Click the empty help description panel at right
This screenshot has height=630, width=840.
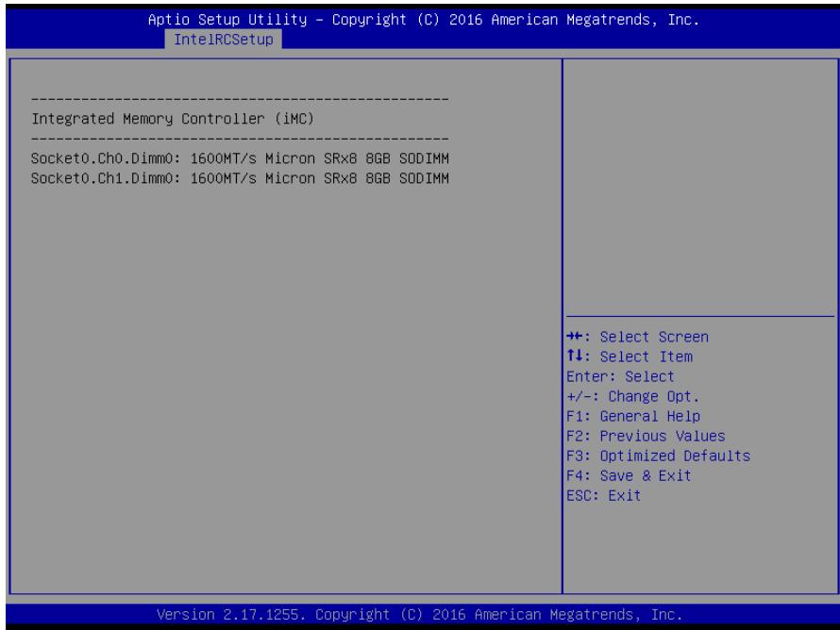coord(700,188)
